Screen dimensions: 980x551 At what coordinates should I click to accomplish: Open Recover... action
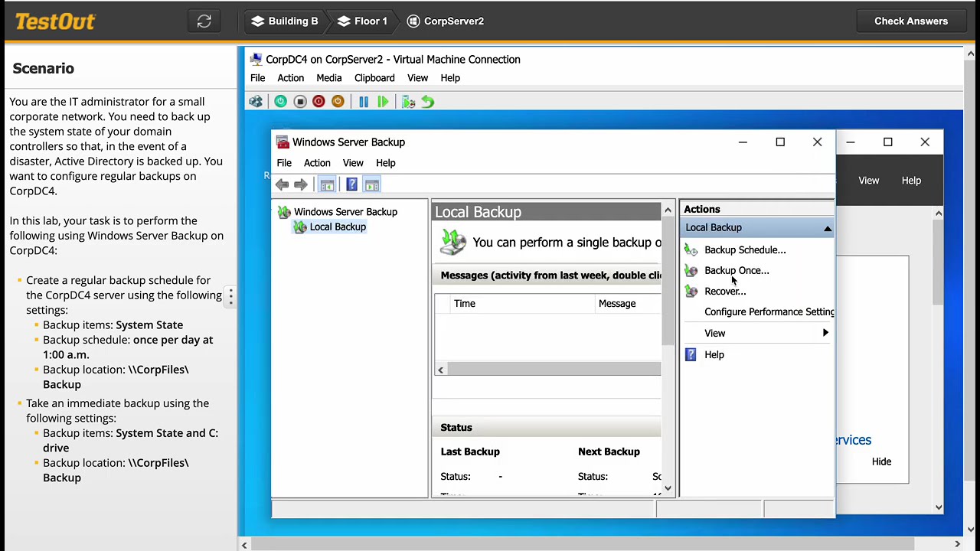(x=725, y=291)
